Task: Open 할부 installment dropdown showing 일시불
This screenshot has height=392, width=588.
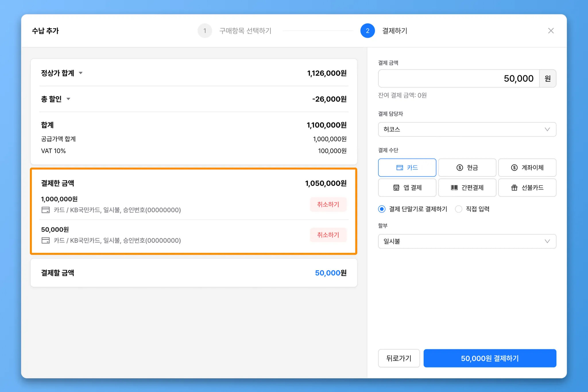Action: click(467, 241)
